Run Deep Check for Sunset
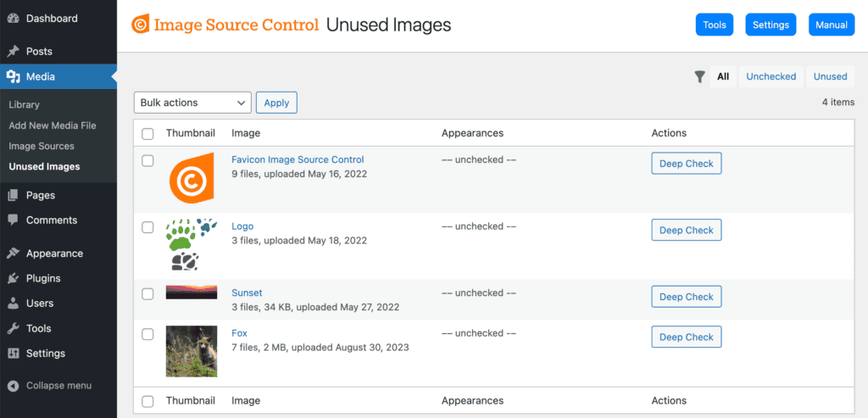 [x=687, y=297]
